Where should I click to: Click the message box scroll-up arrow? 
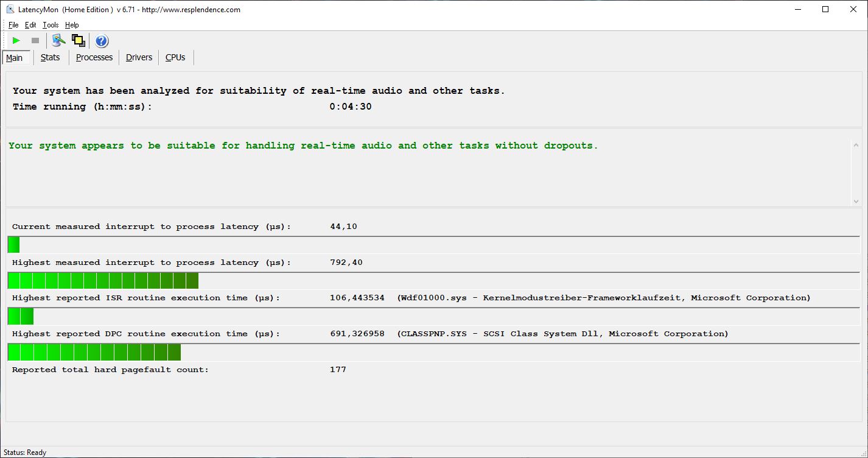click(856, 145)
